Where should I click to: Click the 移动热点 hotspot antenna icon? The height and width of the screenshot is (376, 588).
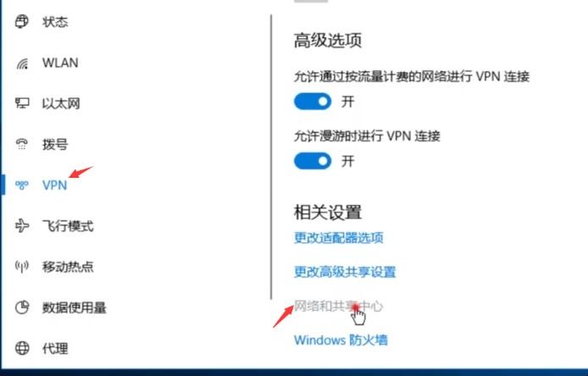coord(22,267)
